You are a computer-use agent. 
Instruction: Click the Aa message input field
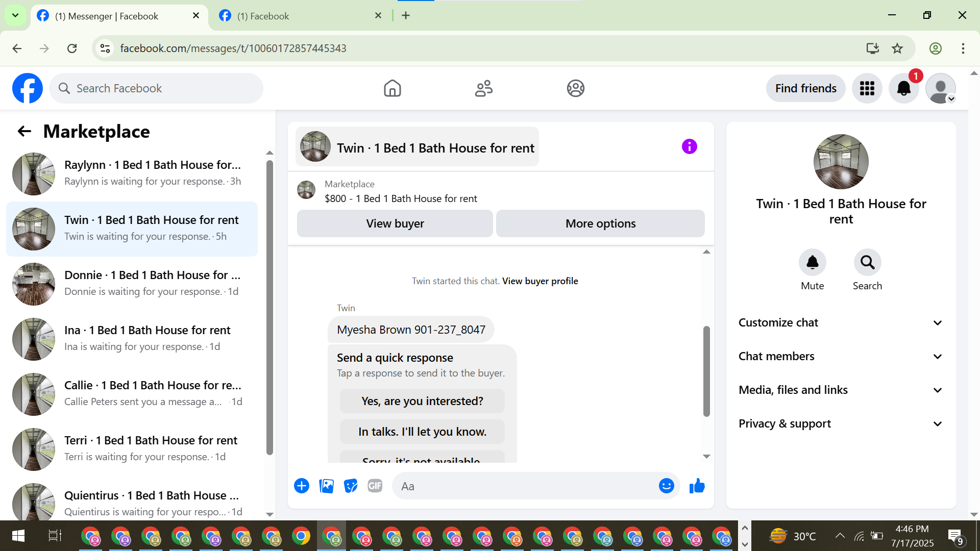[526, 486]
